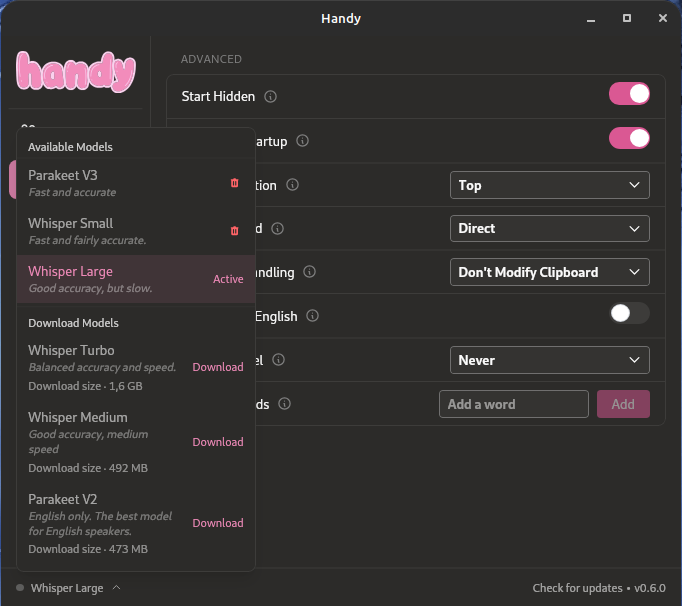This screenshot has height=606, width=682.
Task: Click info icon in Don't Modify Clipboard row
Action: pos(309,272)
